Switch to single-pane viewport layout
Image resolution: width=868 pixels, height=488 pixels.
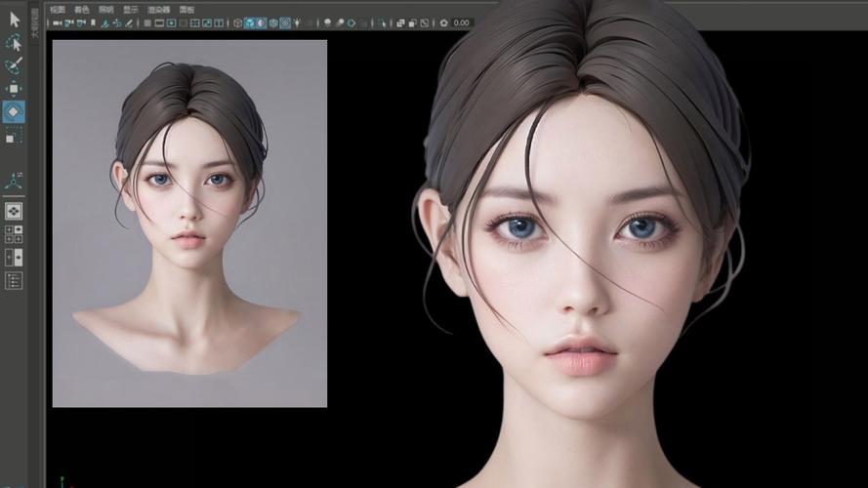coord(14,211)
